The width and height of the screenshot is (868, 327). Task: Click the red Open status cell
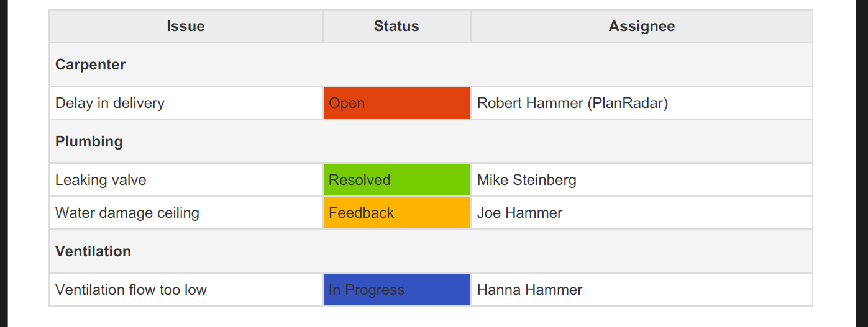pos(396,103)
